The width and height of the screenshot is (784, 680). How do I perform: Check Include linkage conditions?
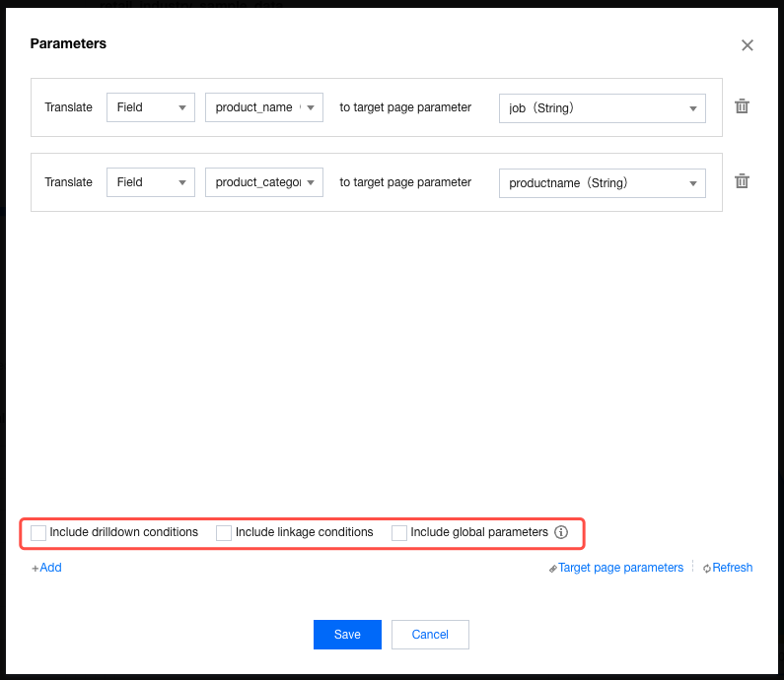224,533
